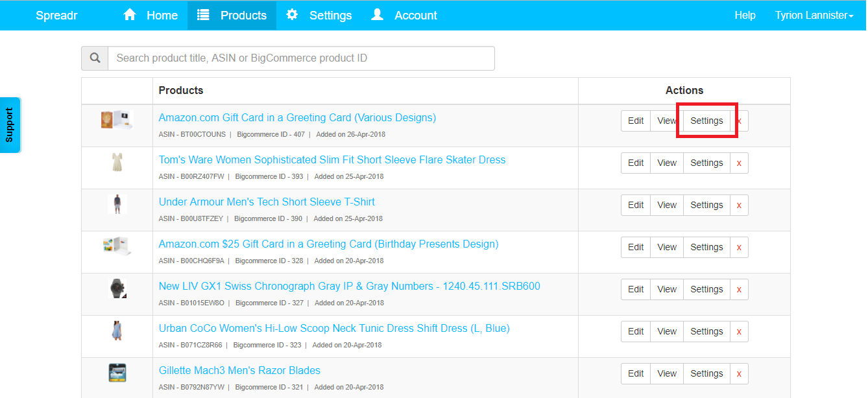Go to Home tab
The height and width of the screenshot is (398, 868).
[x=151, y=15]
